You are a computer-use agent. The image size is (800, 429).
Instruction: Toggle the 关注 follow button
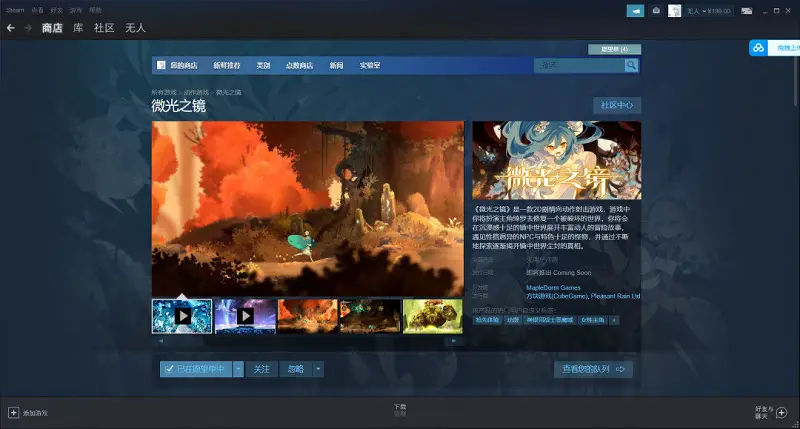261,369
